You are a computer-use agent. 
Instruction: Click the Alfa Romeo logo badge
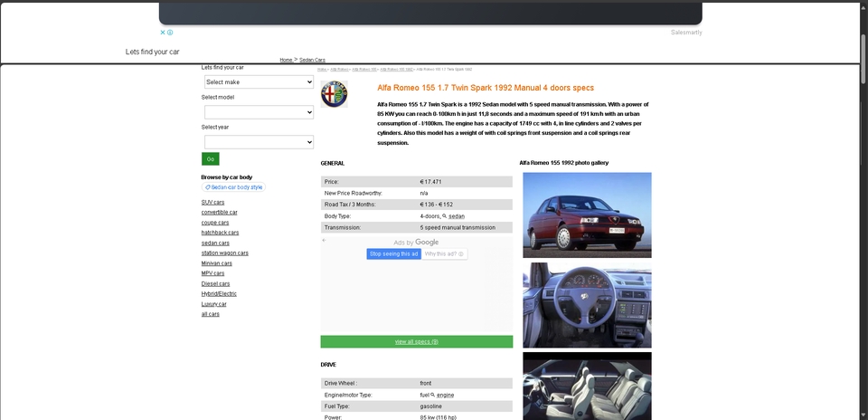pos(334,94)
